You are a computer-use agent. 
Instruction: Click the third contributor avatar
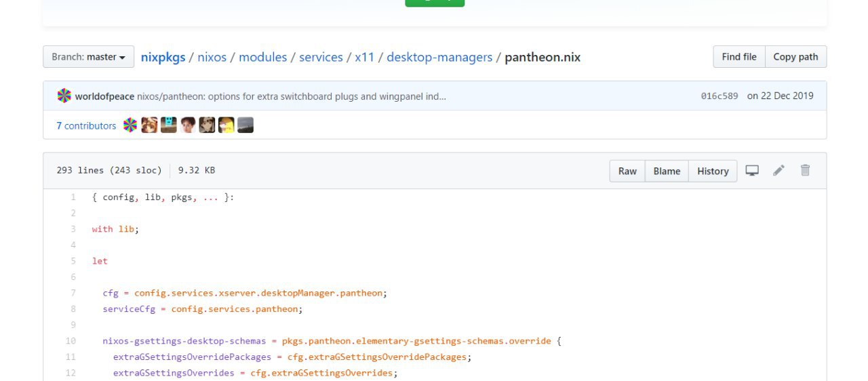pyautogui.click(x=168, y=125)
